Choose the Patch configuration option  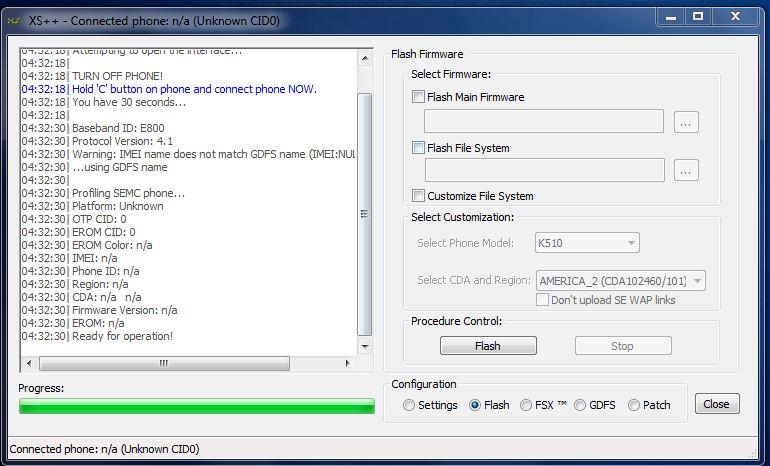634,405
